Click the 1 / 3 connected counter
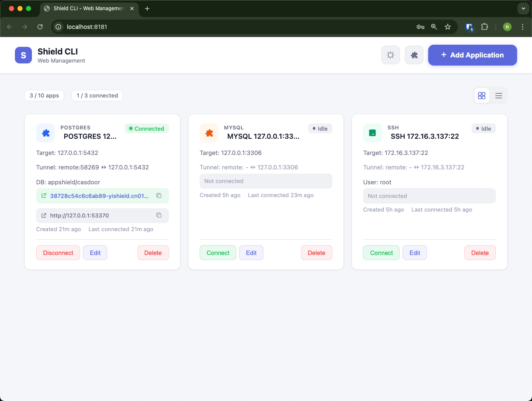This screenshot has width=532, height=401. [97, 96]
